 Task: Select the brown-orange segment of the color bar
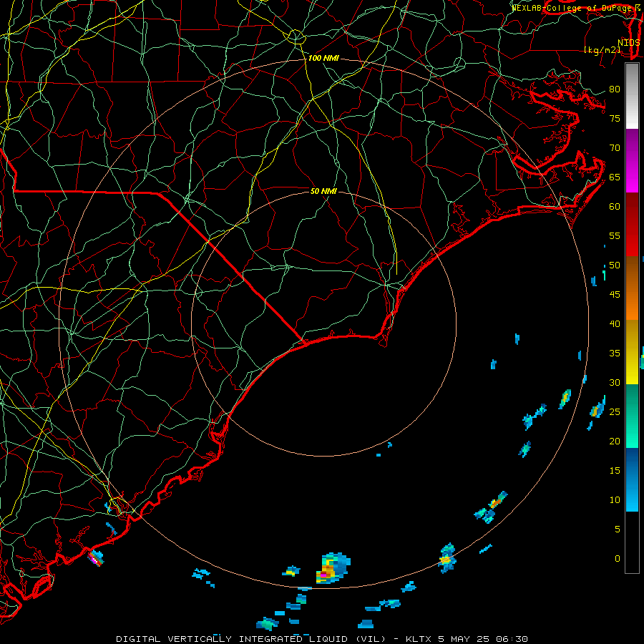632,288
